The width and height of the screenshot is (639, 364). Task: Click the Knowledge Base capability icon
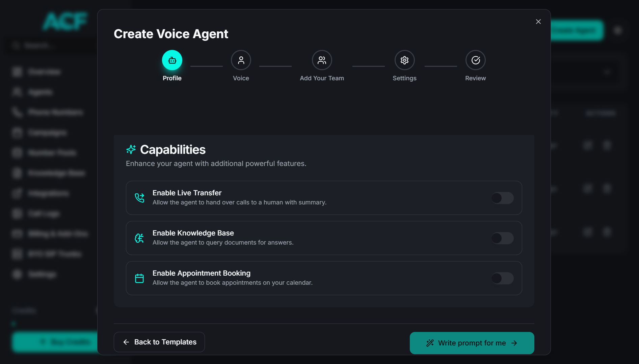pos(139,238)
